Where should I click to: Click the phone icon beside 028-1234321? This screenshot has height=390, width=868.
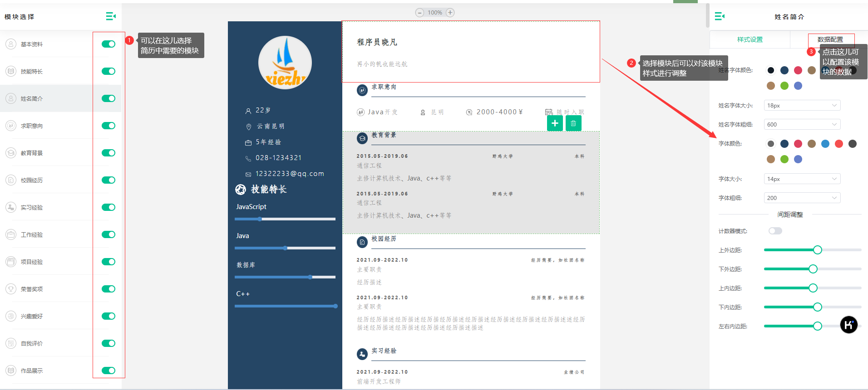248,158
